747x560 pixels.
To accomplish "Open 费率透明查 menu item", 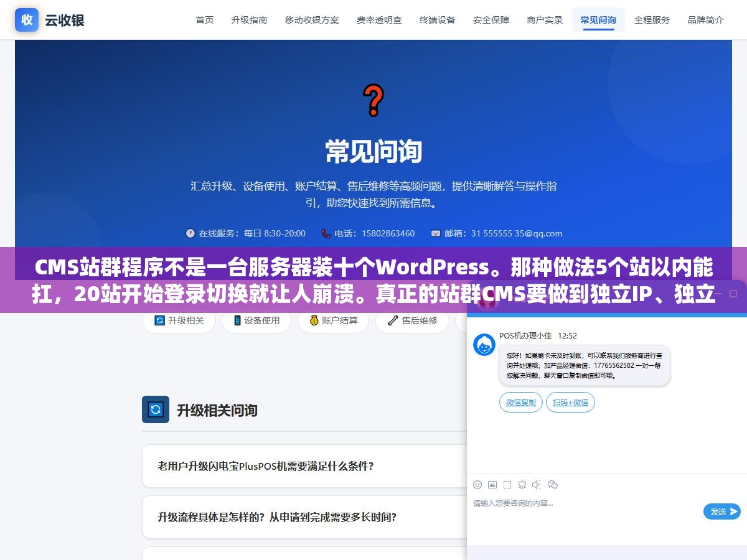I will (x=379, y=20).
